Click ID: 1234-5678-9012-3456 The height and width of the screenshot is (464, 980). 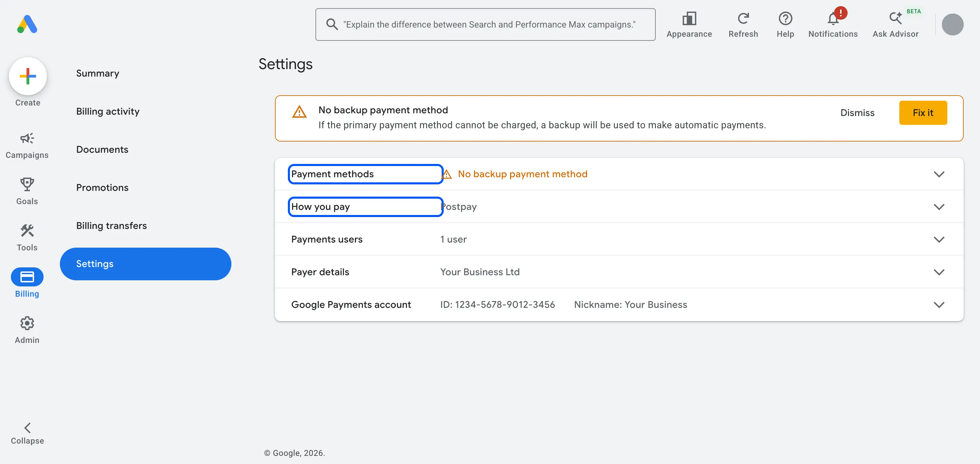pos(497,305)
